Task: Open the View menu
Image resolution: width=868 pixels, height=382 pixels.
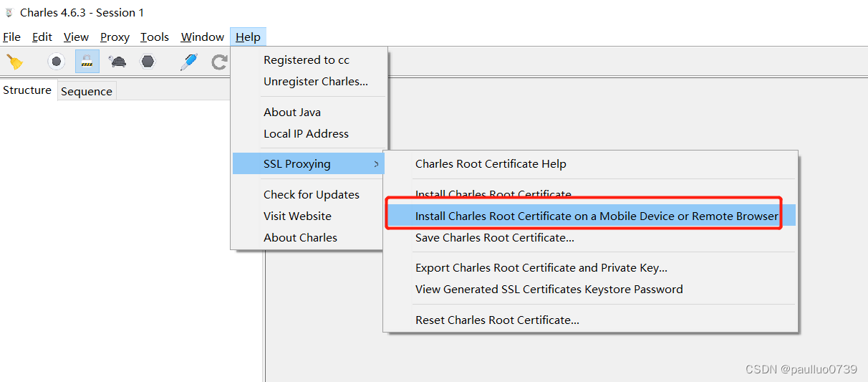Action: 76,37
